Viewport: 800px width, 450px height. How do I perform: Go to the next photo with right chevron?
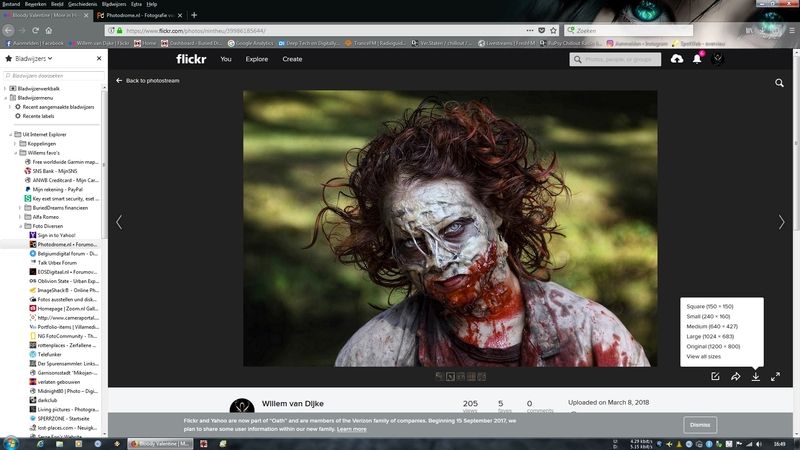781,222
